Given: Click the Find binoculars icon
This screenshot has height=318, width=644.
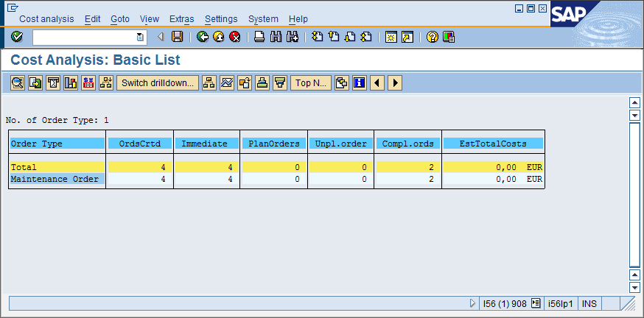Looking at the screenshot, I should tap(276, 37).
